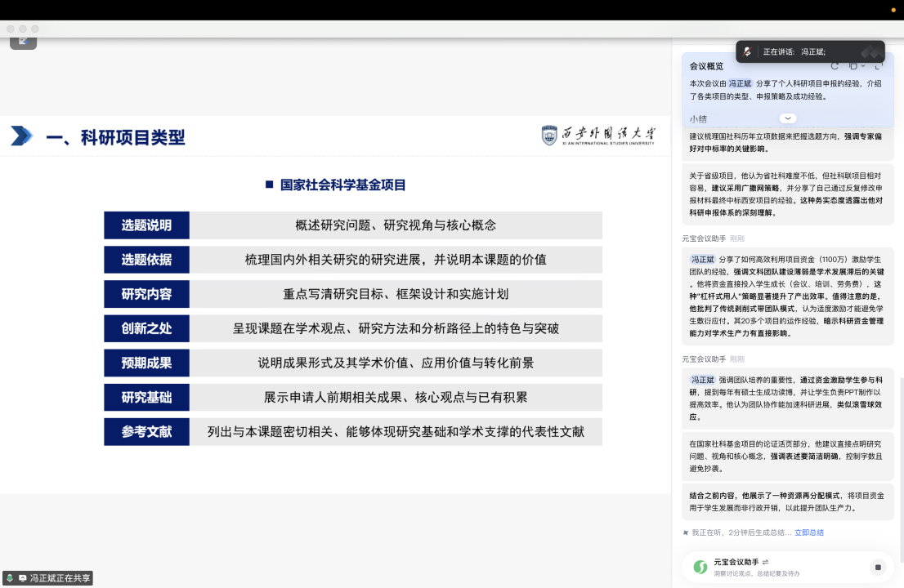
Task: Expand the meeting overview panel fullscreen
Action: [879, 66]
